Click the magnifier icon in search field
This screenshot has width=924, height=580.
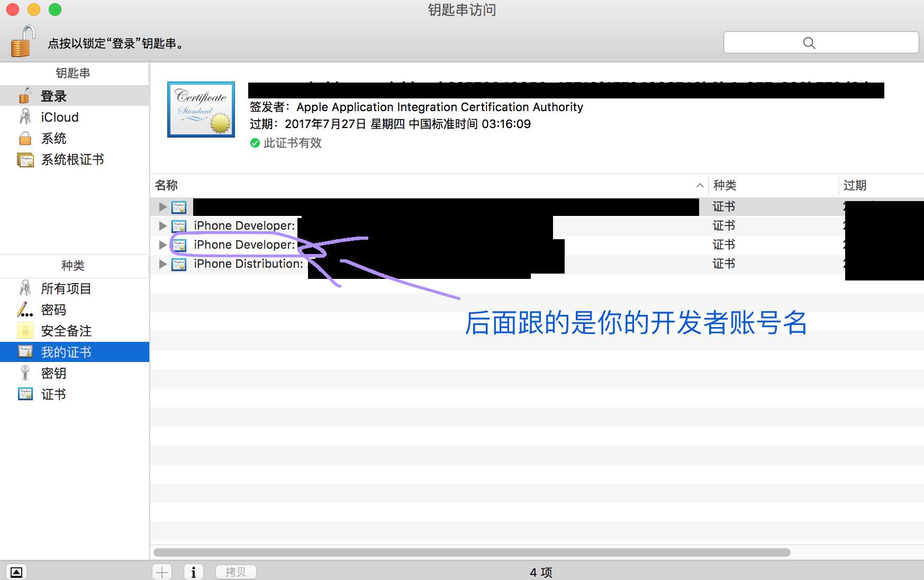point(809,43)
